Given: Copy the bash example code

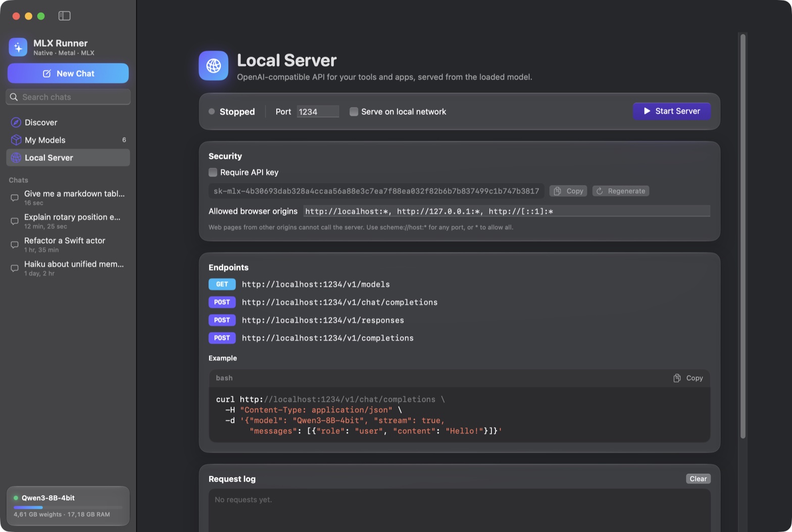Looking at the screenshot, I should (x=688, y=378).
